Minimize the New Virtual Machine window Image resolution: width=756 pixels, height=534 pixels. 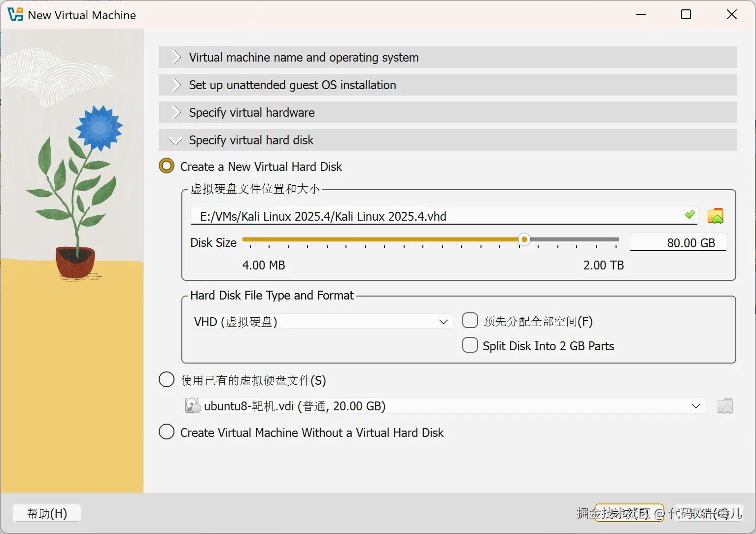[x=641, y=15]
